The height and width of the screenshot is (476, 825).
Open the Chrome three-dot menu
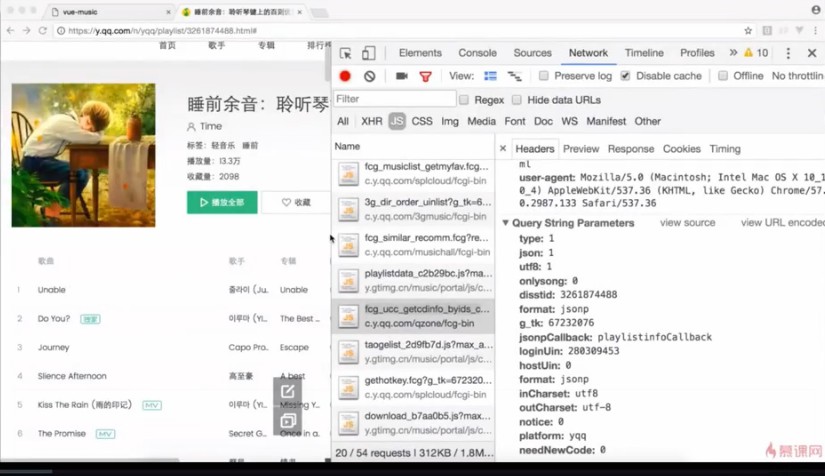click(816, 31)
